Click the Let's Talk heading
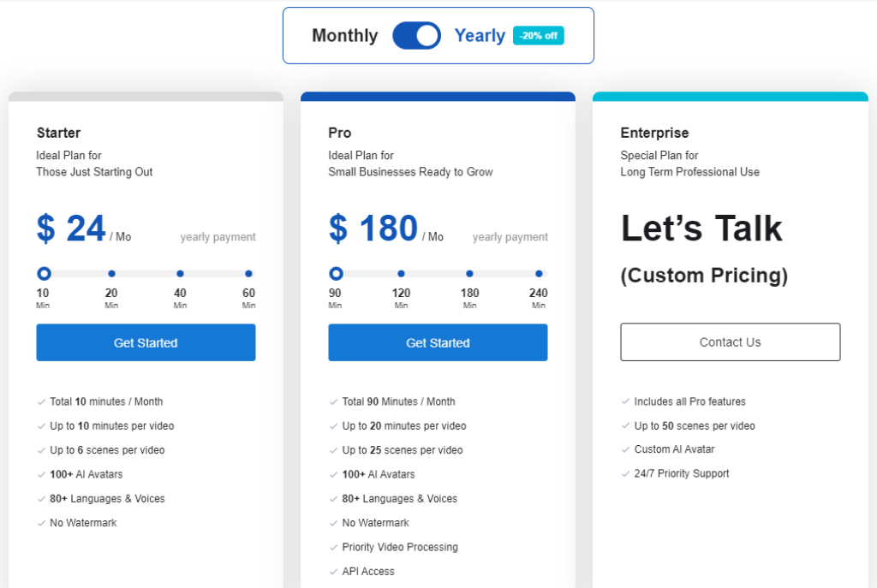Viewport: 877px width, 588px height. click(701, 228)
